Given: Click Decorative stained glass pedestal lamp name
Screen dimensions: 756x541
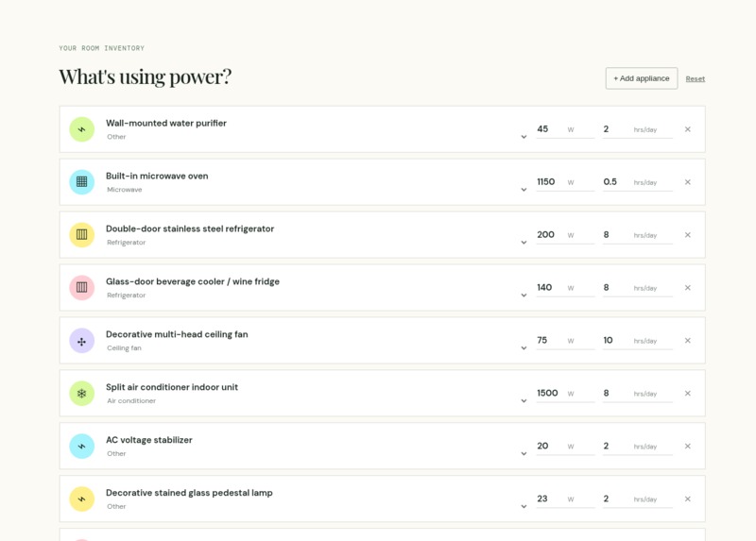Looking at the screenshot, I should 189,493.
